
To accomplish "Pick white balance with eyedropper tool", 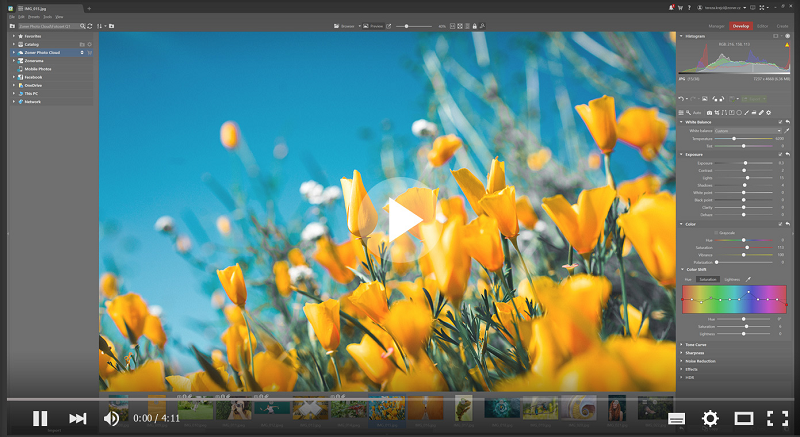I will 788,130.
